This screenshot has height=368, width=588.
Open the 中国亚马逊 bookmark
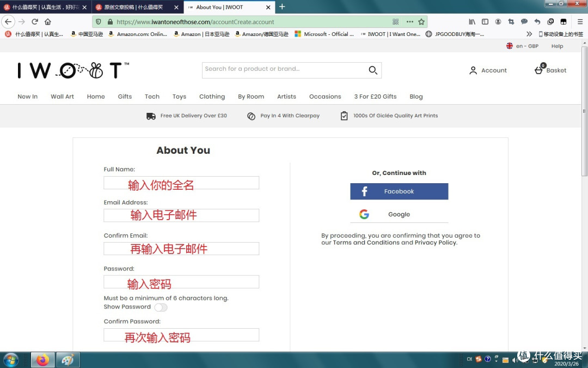pyautogui.click(x=87, y=34)
